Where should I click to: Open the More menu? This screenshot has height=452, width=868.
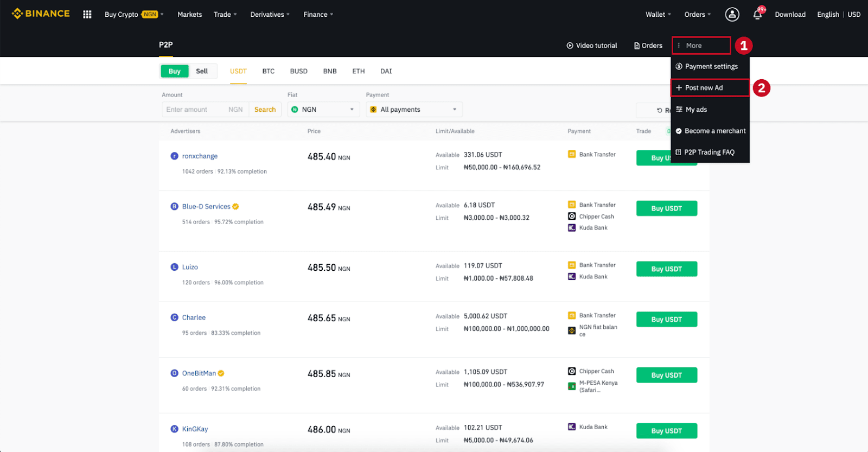pos(701,46)
